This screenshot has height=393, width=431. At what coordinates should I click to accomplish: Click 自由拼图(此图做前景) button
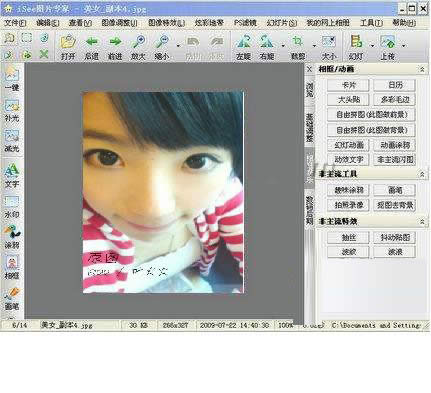(371, 115)
